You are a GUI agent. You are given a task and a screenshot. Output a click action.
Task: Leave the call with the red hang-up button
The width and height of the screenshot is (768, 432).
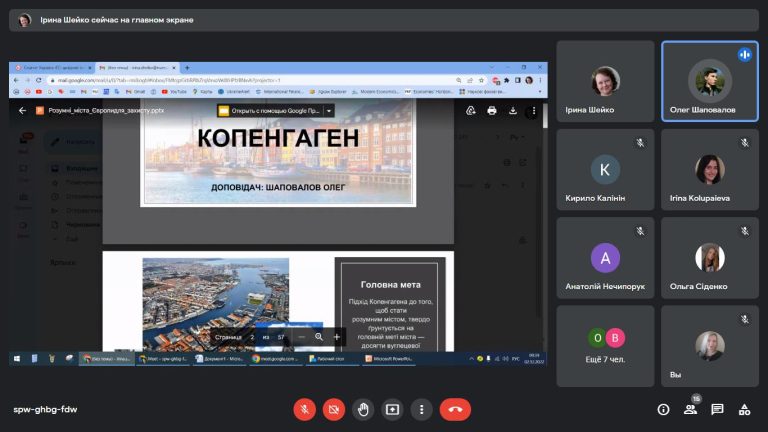point(455,409)
